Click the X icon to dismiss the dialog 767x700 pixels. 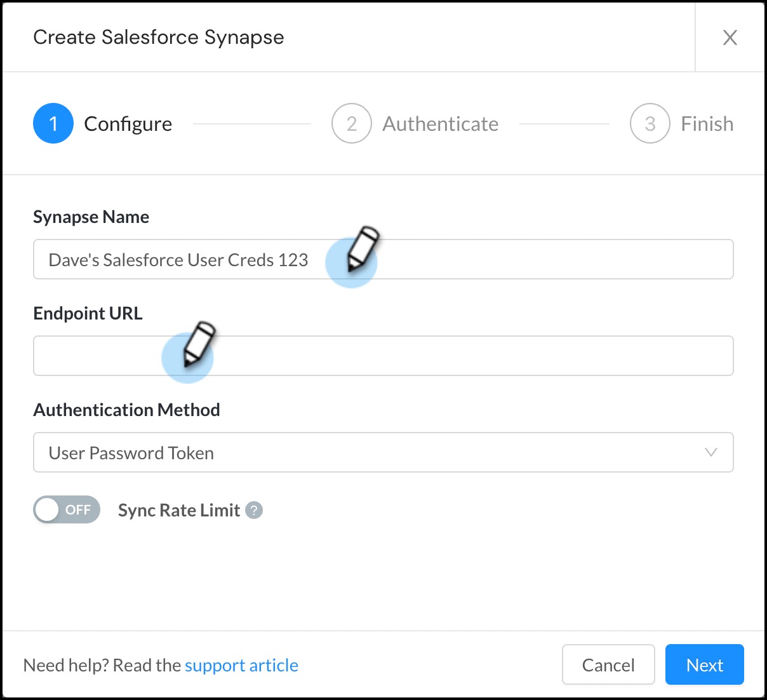730,37
